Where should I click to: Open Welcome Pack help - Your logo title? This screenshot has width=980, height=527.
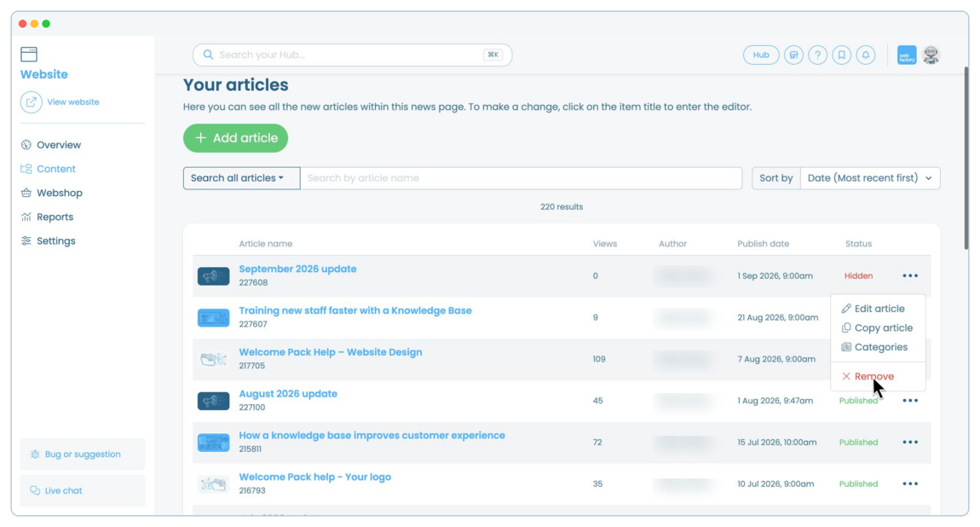pyautogui.click(x=315, y=477)
